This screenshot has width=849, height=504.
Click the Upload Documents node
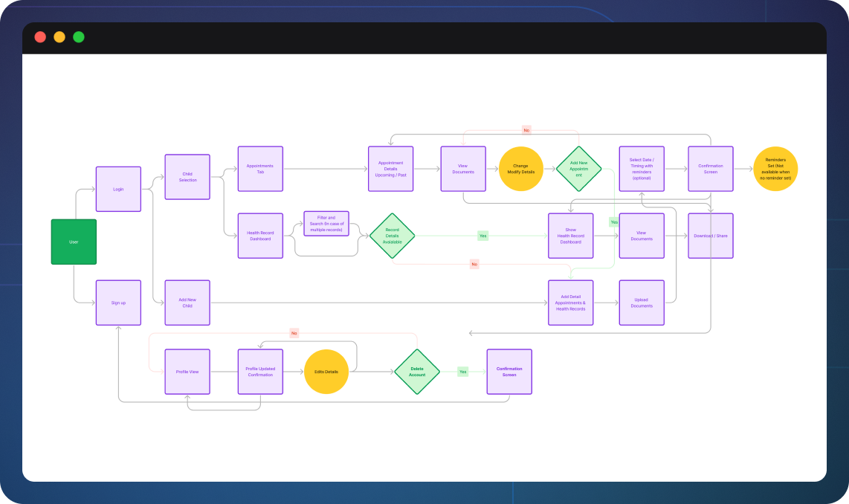[642, 303]
